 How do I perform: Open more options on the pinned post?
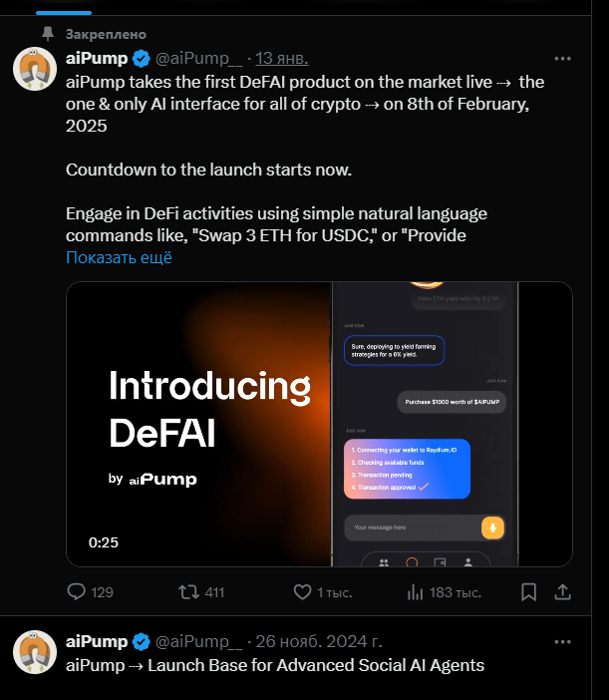[562, 57]
